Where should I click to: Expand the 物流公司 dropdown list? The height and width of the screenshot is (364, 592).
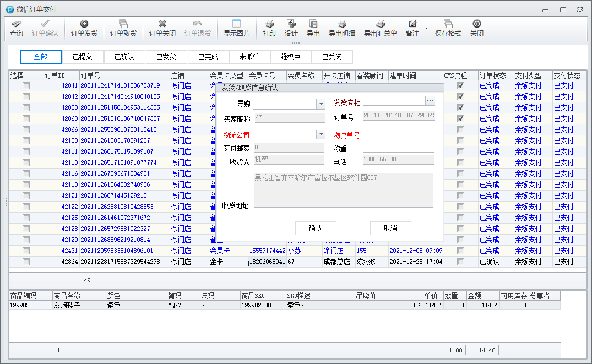(x=321, y=135)
